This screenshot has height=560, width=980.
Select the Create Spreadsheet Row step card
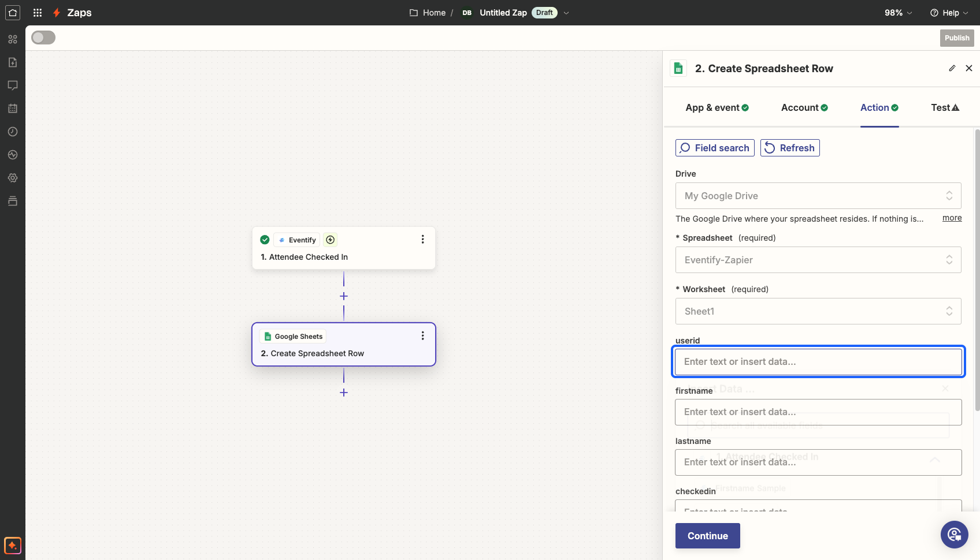pyautogui.click(x=344, y=345)
